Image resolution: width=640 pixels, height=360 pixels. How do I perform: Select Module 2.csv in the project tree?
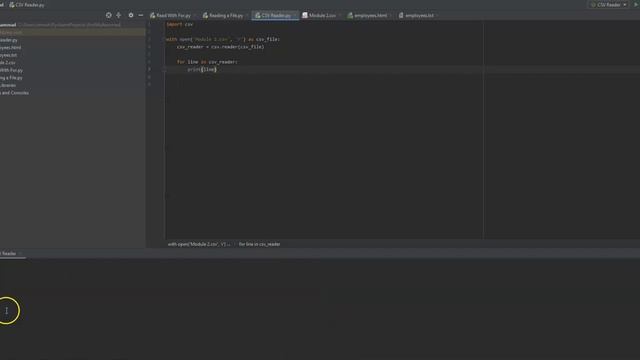coord(8,62)
